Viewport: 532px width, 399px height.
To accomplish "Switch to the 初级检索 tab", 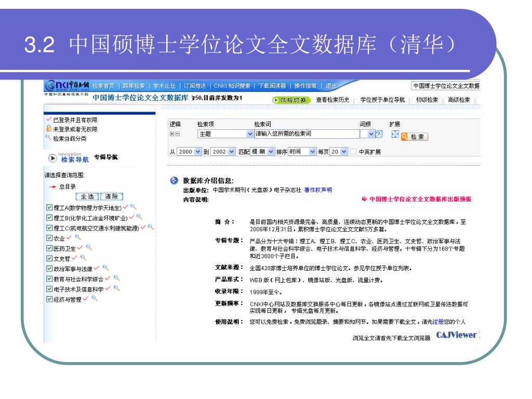I will (427, 100).
